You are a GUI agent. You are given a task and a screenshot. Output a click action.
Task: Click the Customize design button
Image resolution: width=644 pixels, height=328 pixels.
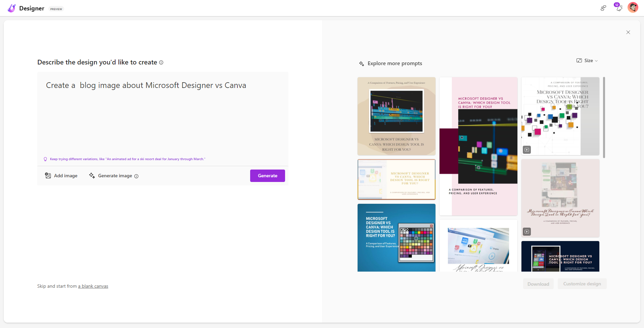click(x=582, y=284)
